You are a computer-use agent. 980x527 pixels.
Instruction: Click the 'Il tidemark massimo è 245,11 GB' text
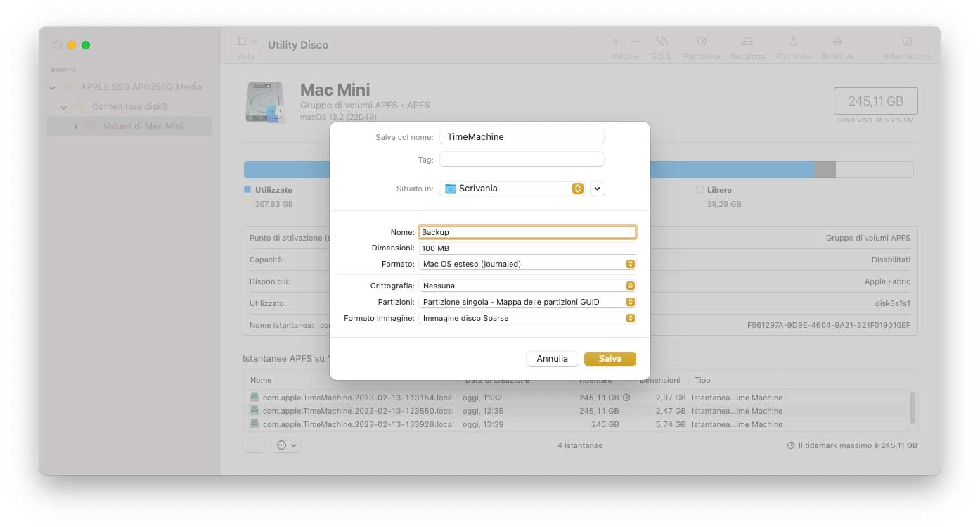[x=858, y=445]
